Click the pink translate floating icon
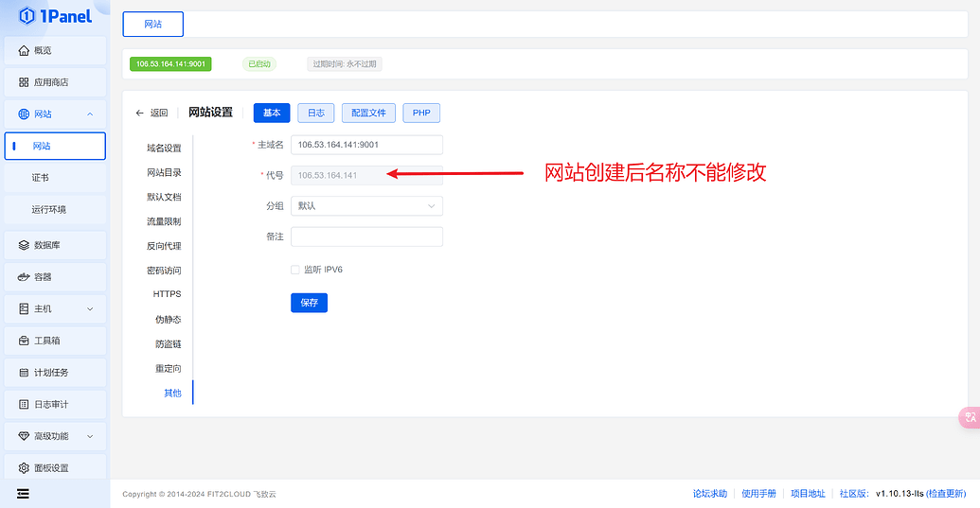The width and height of the screenshot is (980, 508). point(970,417)
